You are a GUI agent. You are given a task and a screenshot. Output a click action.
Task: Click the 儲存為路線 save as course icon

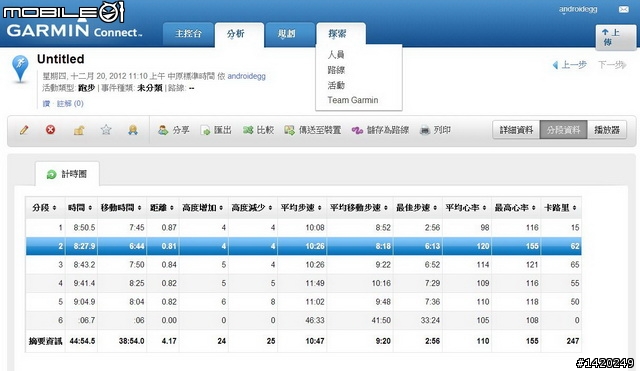(x=357, y=131)
